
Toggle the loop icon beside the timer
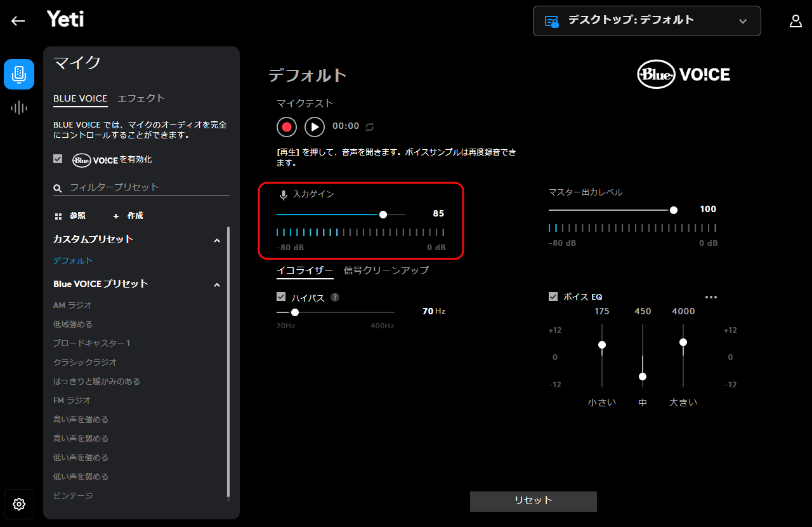tap(370, 126)
